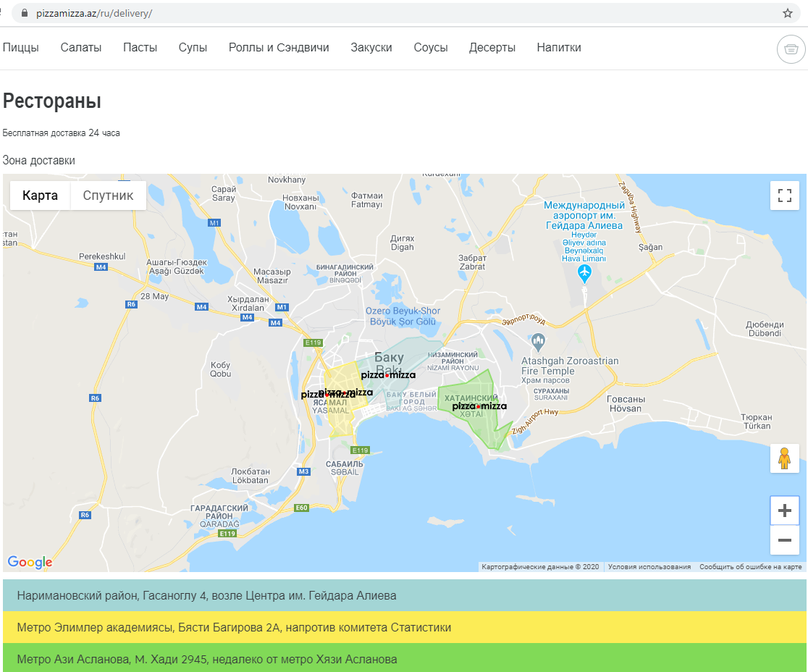808x672 pixels.
Task: Click the Гарадагский район map label
Action: click(219, 516)
